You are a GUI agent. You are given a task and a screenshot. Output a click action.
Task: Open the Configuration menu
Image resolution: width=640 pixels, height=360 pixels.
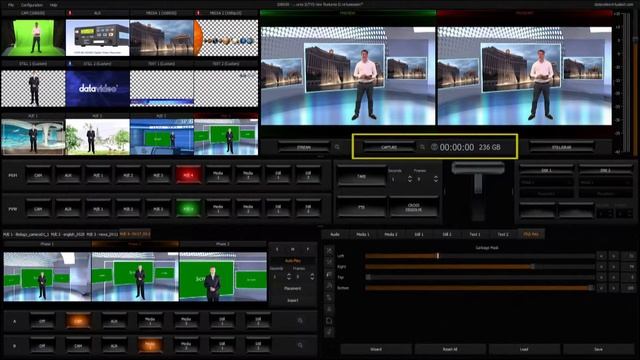tap(31, 5)
